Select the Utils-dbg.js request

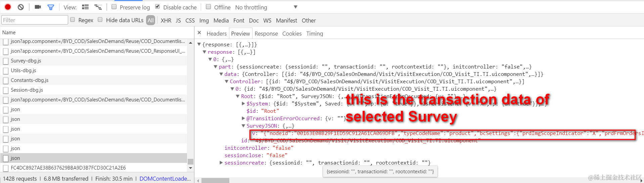click(x=94, y=71)
